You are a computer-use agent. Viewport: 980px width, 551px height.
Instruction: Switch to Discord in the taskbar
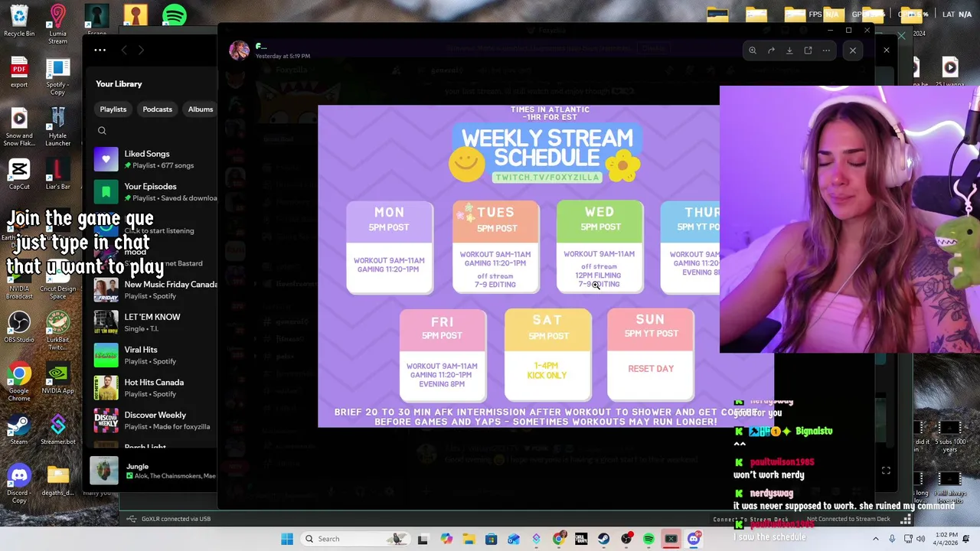[694, 539]
